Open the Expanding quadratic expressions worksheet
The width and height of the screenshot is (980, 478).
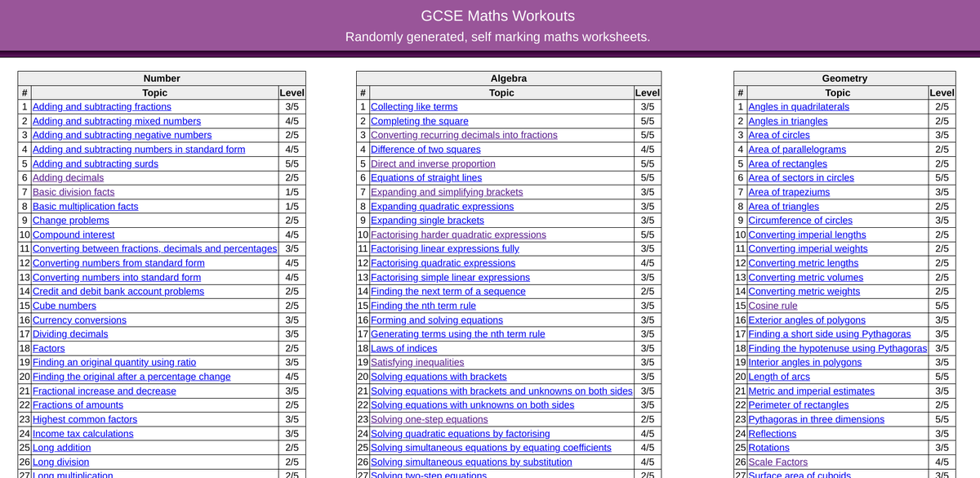[x=440, y=206]
